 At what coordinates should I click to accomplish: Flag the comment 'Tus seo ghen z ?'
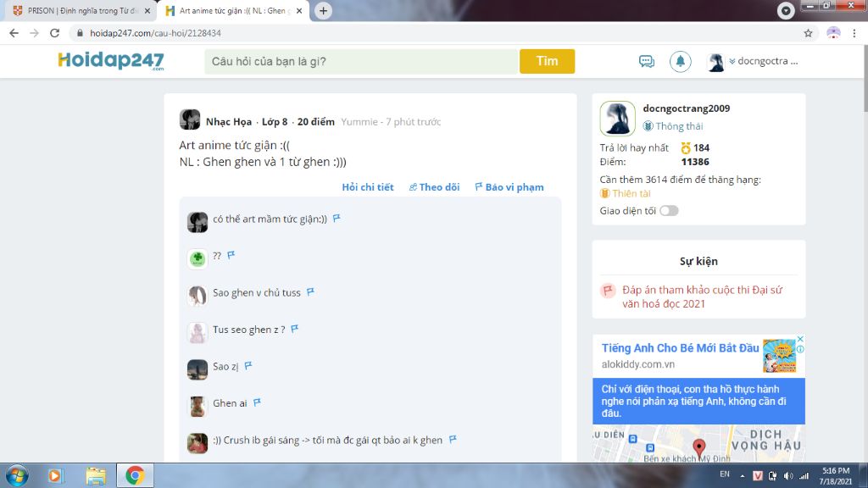tap(295, 329)
